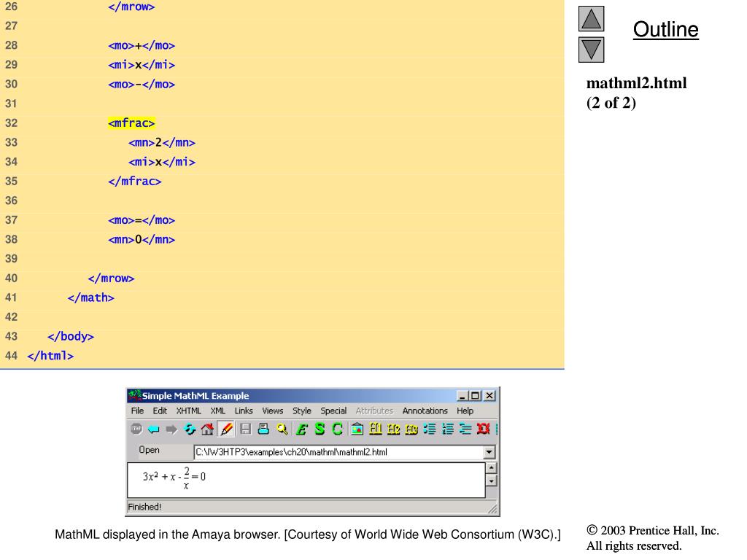Viewport: 747px width, 560px height.
Task: Create a bulleted list icon
Action: click(x=430, y=429)
